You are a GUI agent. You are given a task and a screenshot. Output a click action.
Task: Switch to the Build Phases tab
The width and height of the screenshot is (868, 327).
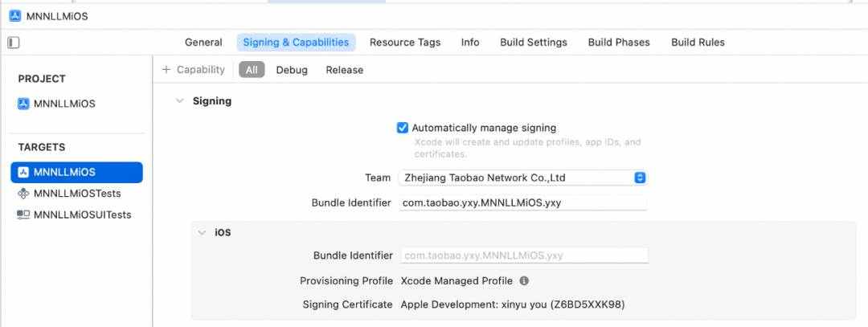tap(619, 43)
